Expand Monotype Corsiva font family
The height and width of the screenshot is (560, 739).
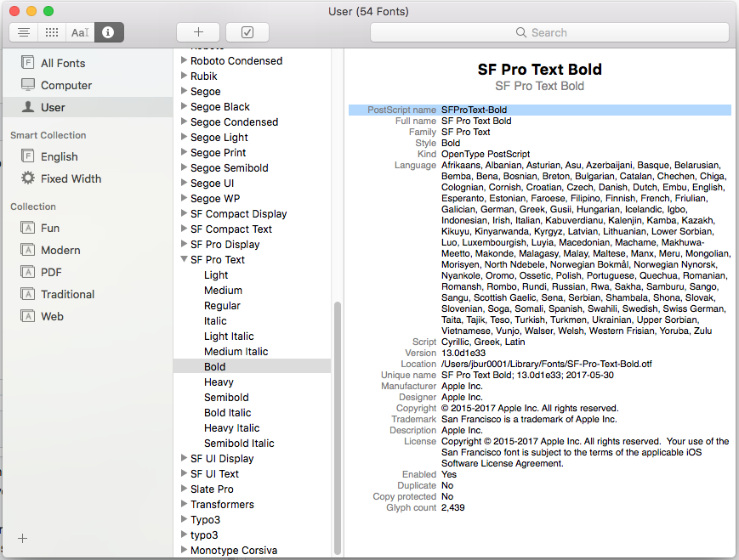tap(185, 550)
